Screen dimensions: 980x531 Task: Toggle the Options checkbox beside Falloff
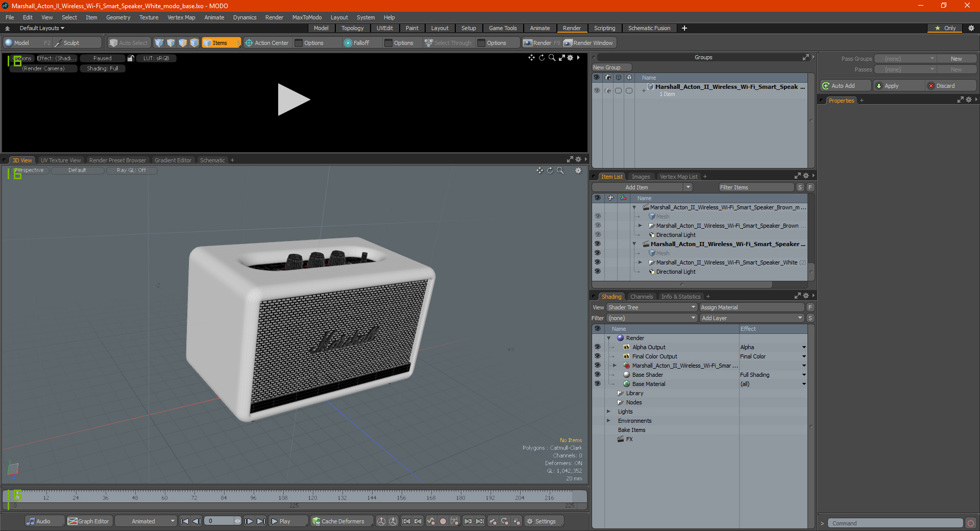388,43
